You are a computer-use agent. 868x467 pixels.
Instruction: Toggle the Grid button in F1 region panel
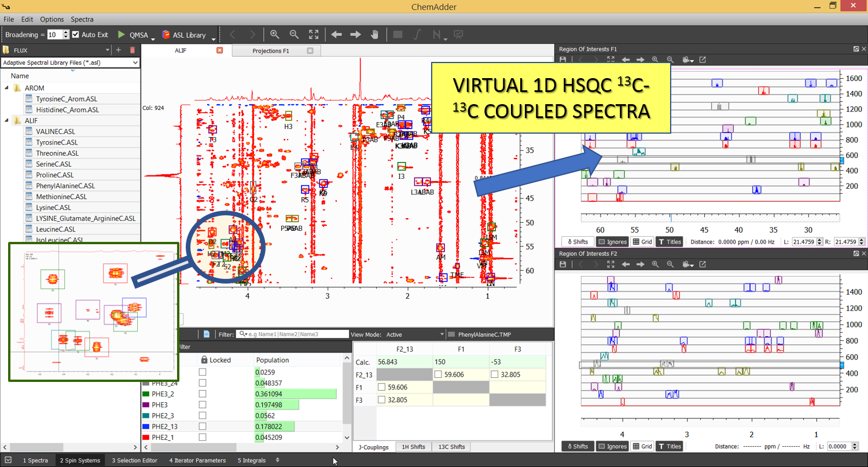(642, 242)
